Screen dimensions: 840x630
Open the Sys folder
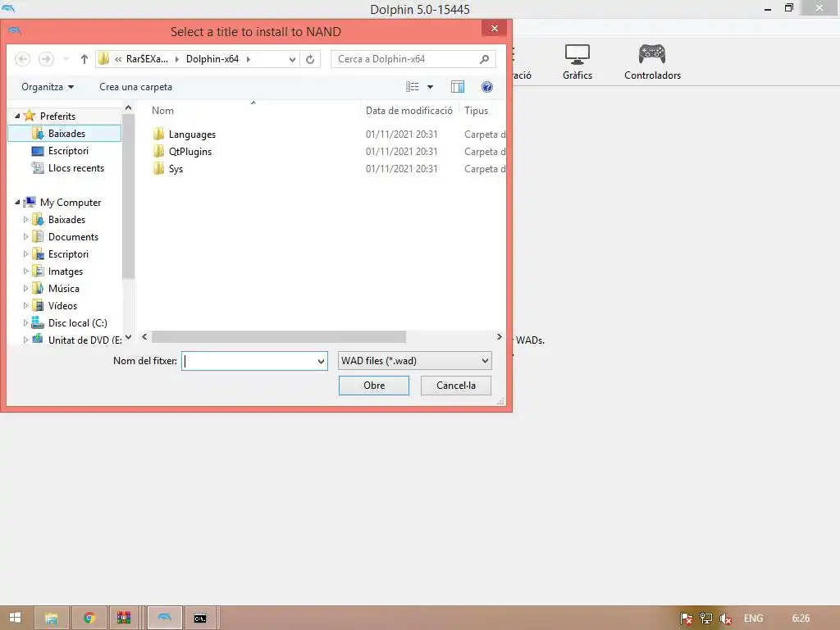coord(176,169)
